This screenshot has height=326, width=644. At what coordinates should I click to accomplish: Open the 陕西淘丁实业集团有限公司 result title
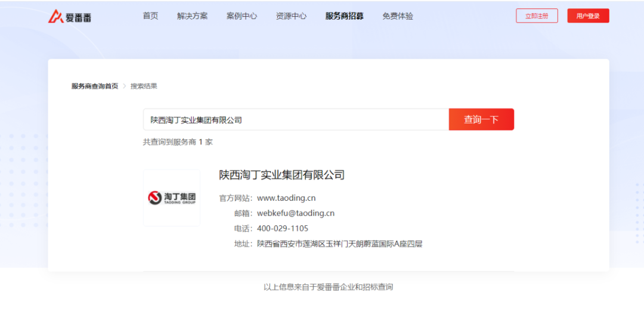pos(281,175)
